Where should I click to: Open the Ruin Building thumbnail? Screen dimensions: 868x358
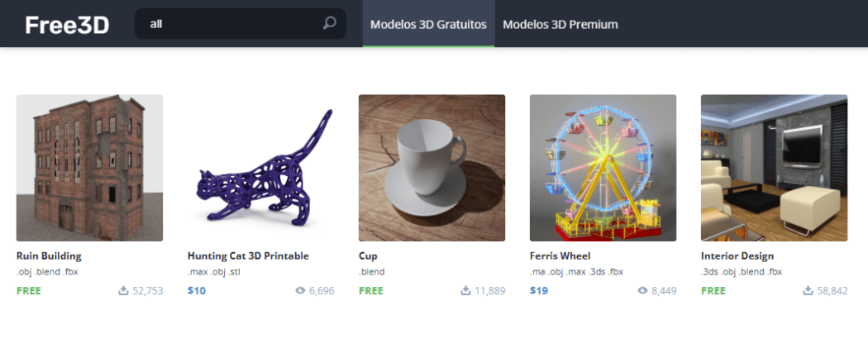[89, 168]
